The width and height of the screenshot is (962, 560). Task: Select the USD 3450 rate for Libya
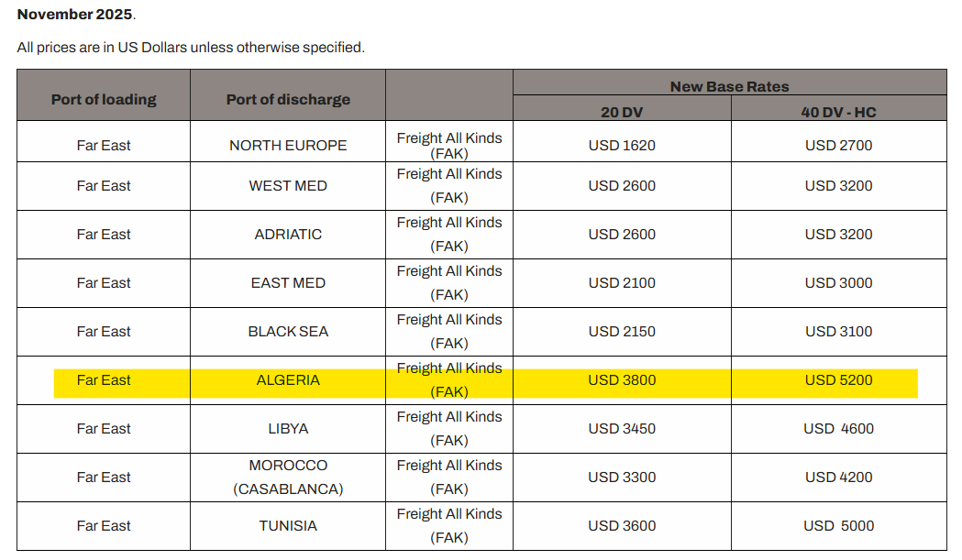tap(622, 428)
